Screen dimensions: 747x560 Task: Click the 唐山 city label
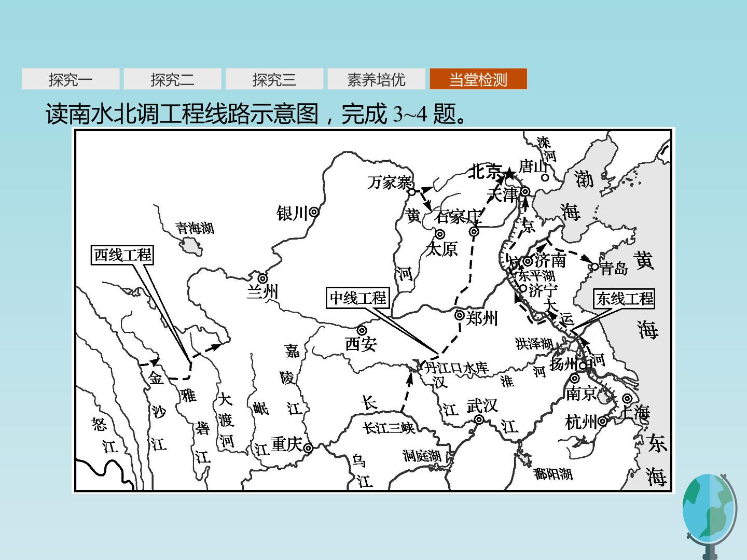[534, 166]
